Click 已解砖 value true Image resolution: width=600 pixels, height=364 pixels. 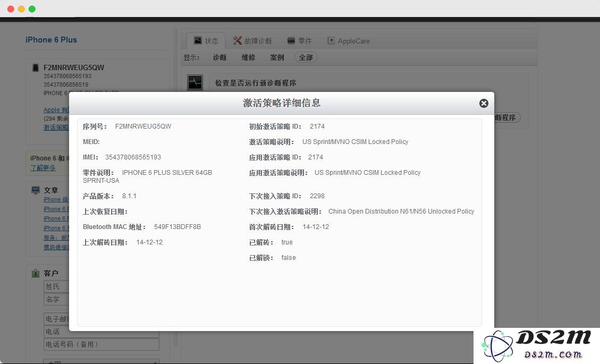(287, 242)
